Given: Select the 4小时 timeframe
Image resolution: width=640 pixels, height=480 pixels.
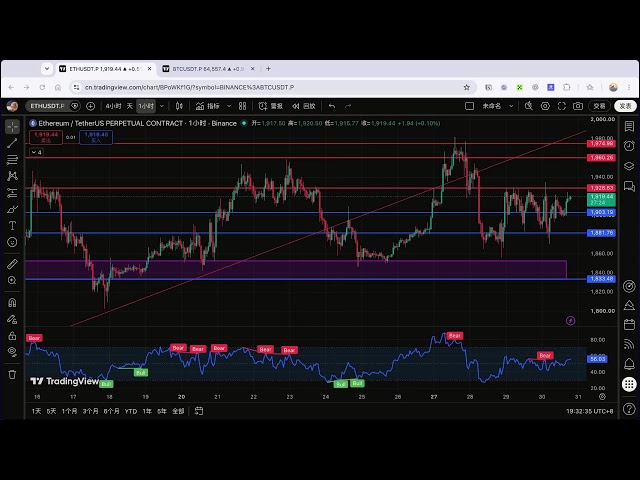Looking at the screenshot, I should pyautogui.click(x=113, y=106).
